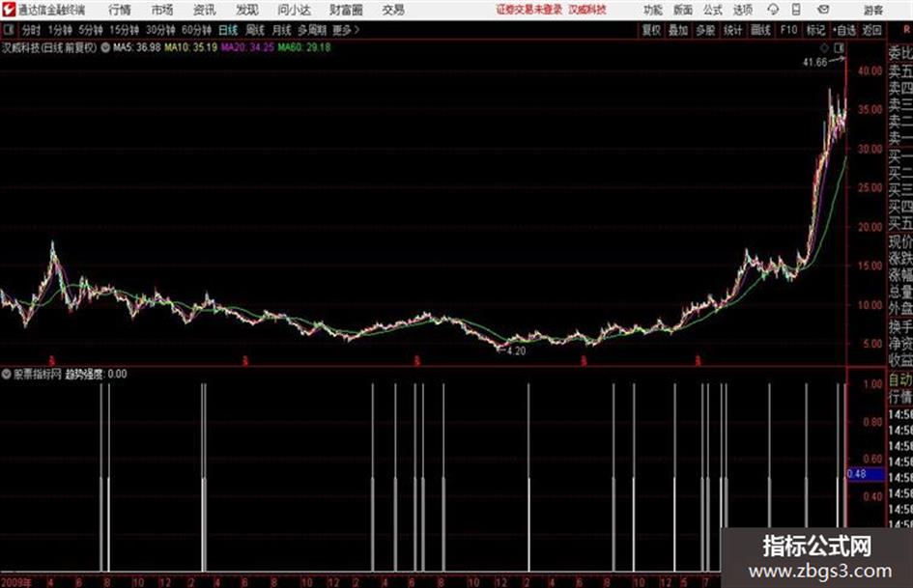Open the 财富圈 menu

tap(346, 10)
